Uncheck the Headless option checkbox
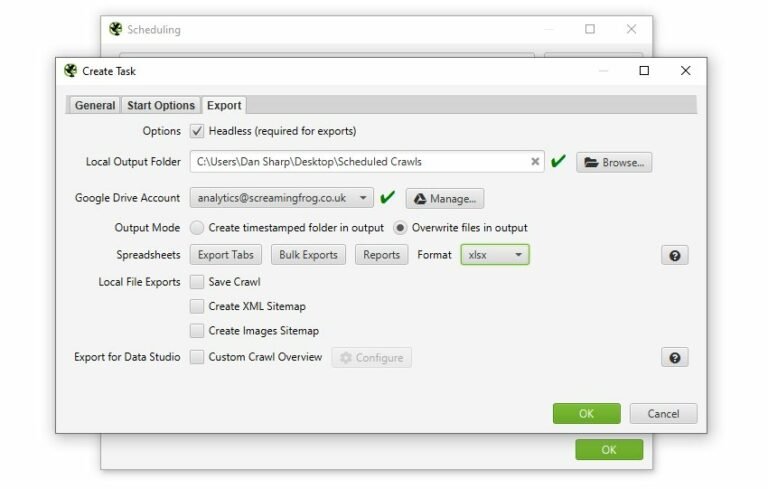The width and height of the screenshot is (768, 489). [x=197, y=131]
